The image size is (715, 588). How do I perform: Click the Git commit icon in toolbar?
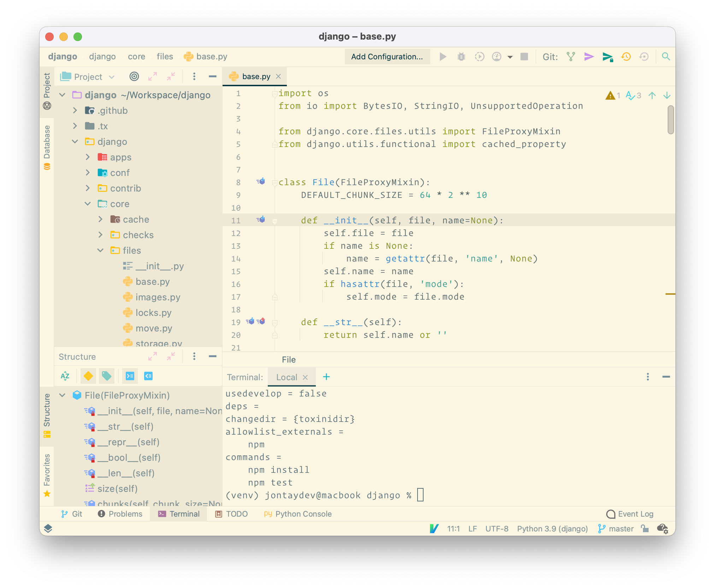(x=589, y=57)
